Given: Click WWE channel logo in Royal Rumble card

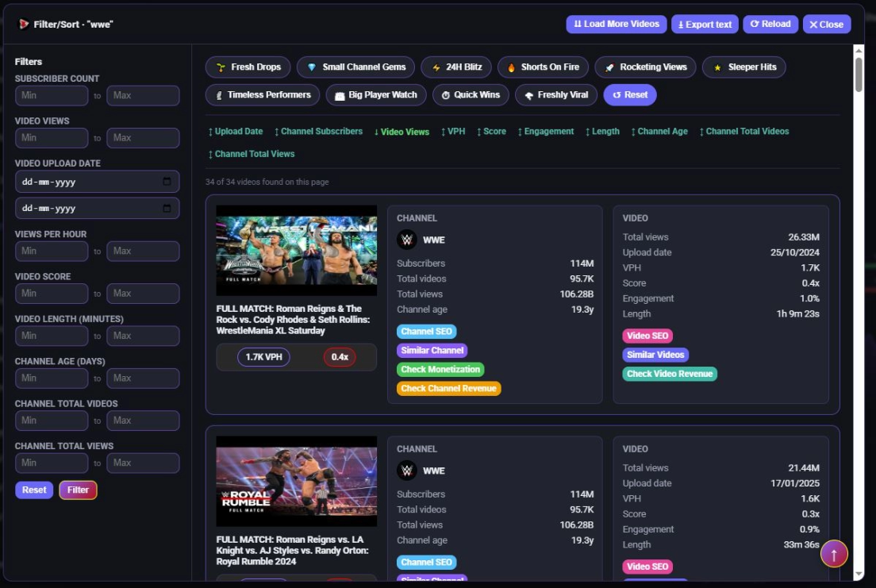Looking at the screenshot, I should pos(407,471).
